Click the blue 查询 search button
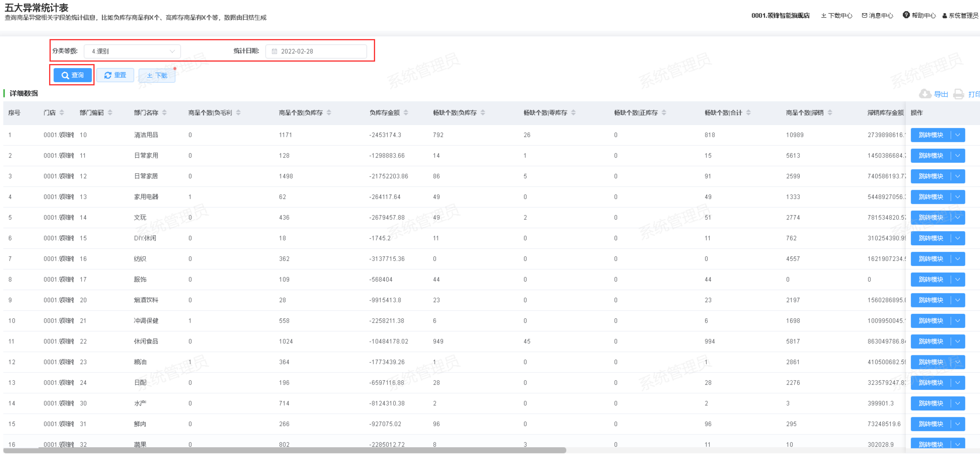Image resolution: width=980 pixels, height=454 pixels. (x=72, y=75)
